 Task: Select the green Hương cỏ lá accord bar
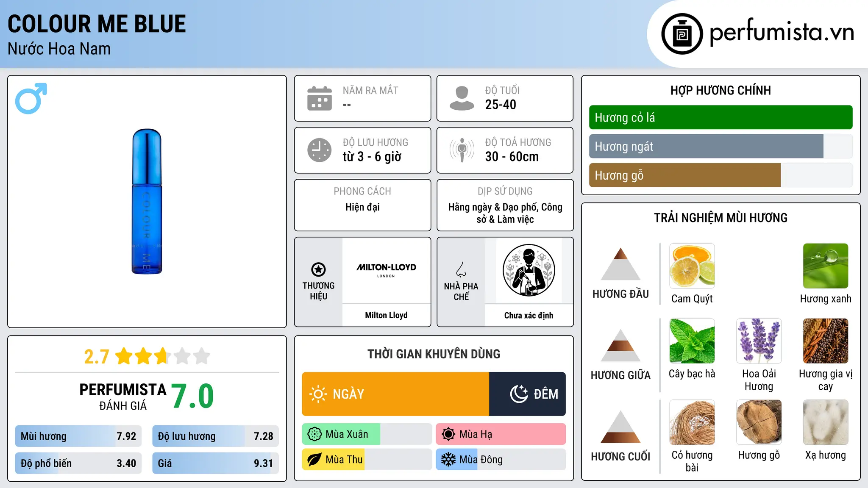pos(721,117)
